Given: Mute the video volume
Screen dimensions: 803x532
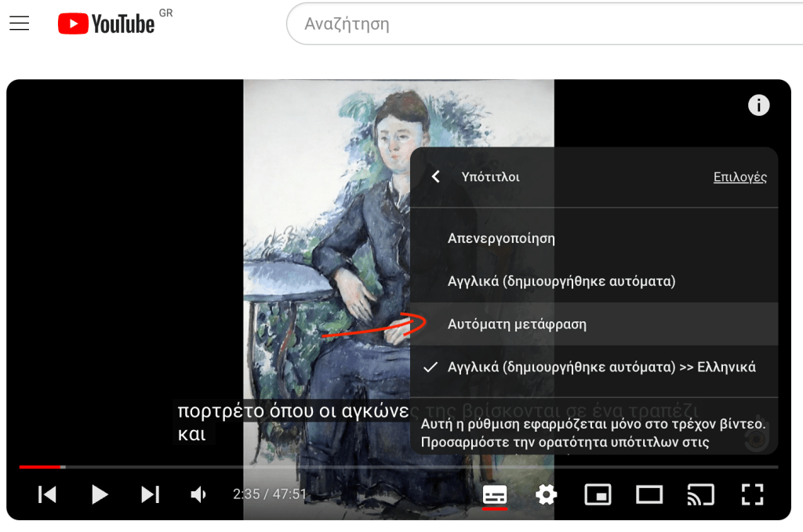Looking at the screenshot, I should (199, 494).
